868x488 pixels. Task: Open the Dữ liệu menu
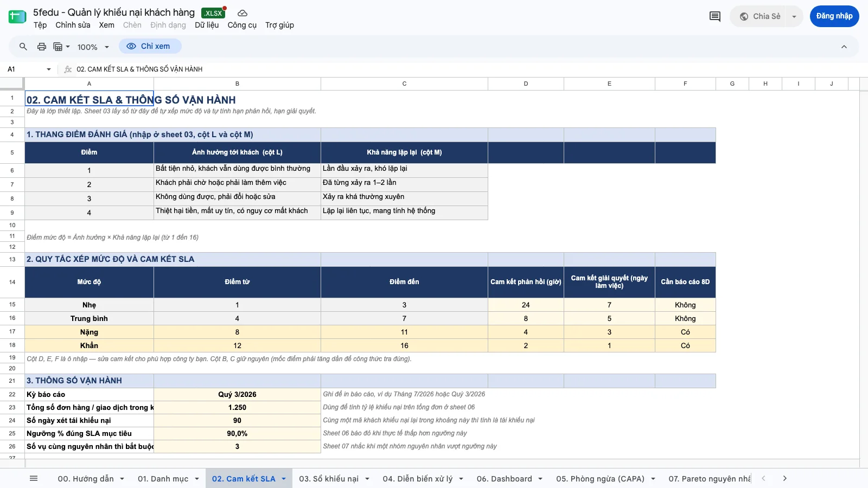click(x=207, y=25)
